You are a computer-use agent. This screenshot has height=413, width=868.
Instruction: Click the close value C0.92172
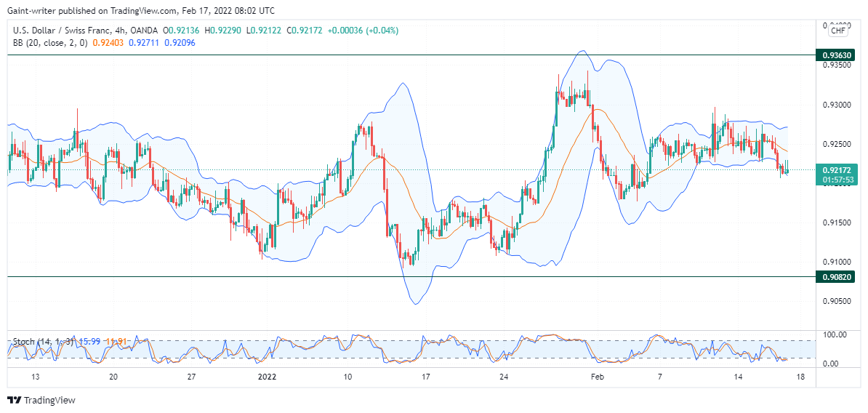305,31
